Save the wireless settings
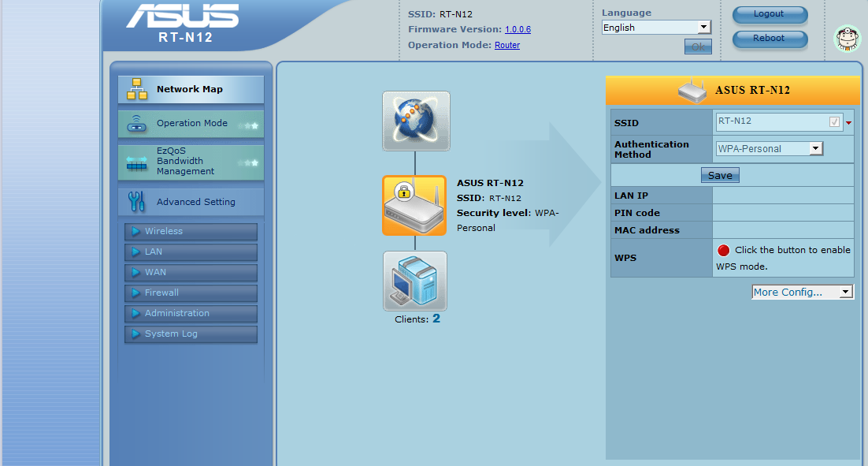This screenshot has height=466, width=868. pyautogui.click(x=720, y=175)
